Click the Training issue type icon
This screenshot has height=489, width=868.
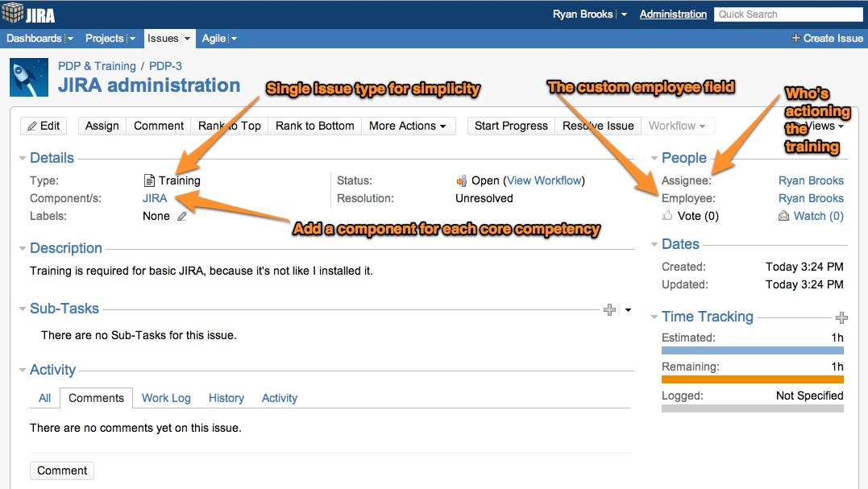148,180
